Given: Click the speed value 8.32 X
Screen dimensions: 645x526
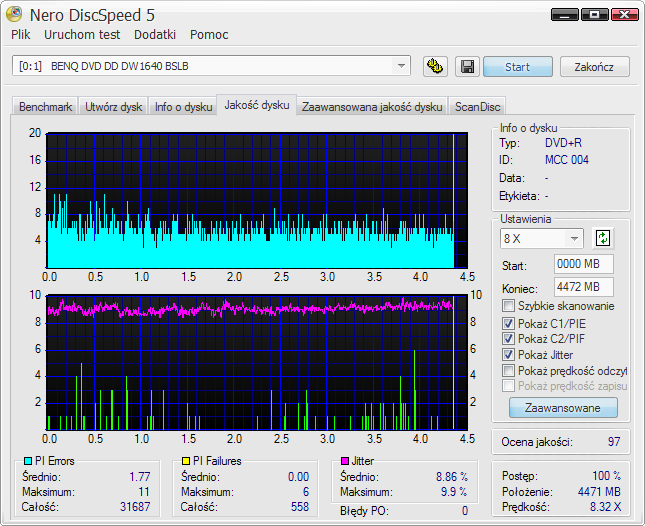Looking at the screenshot, I should coord(605,507).
